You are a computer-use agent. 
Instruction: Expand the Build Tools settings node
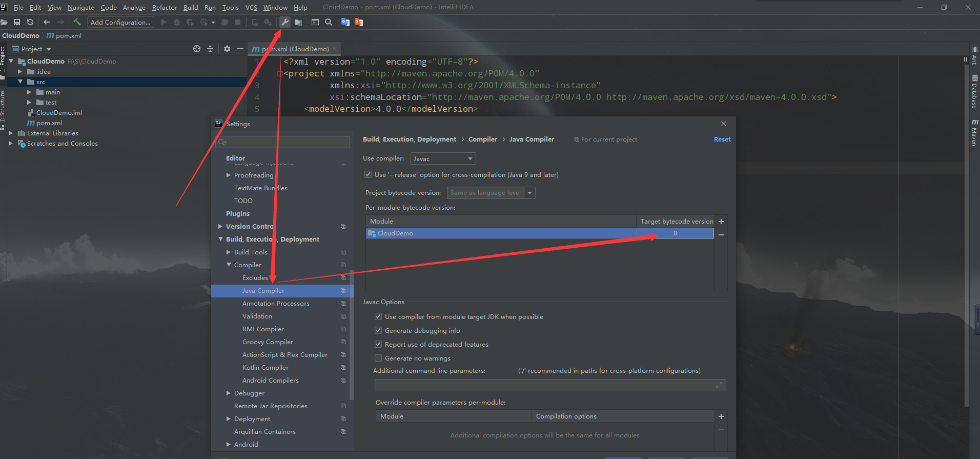pos(229,252)
